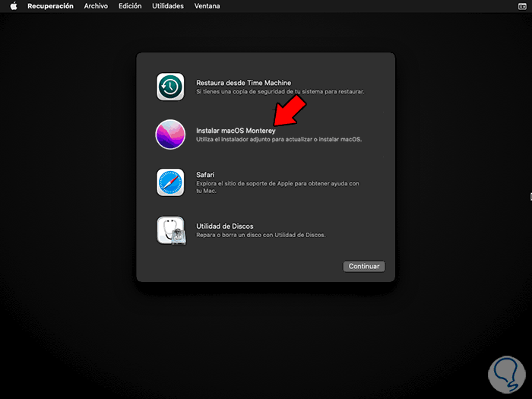Screen dimensions: 532x399
Task: Open the Apple menu
Action: [x=14, y=6]
